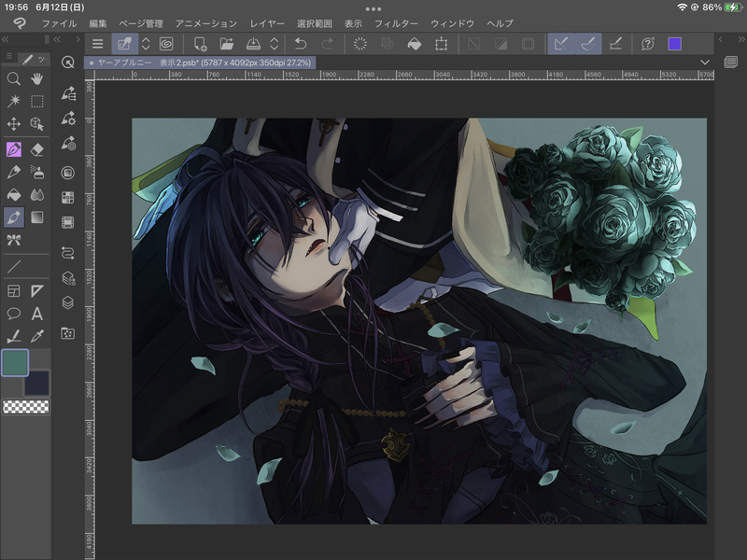The width and height of the screenshot is (747, 560).
Task: Undo the last action
Action: click(300, 44)
